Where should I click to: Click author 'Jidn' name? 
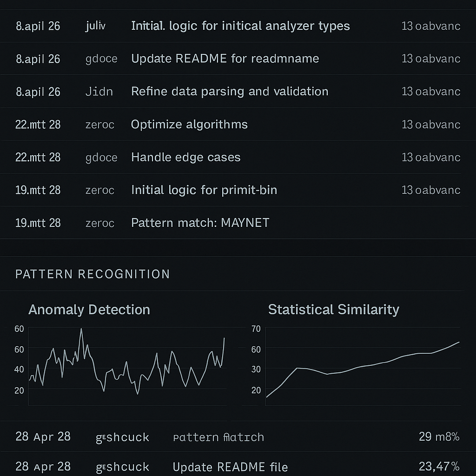99,92
